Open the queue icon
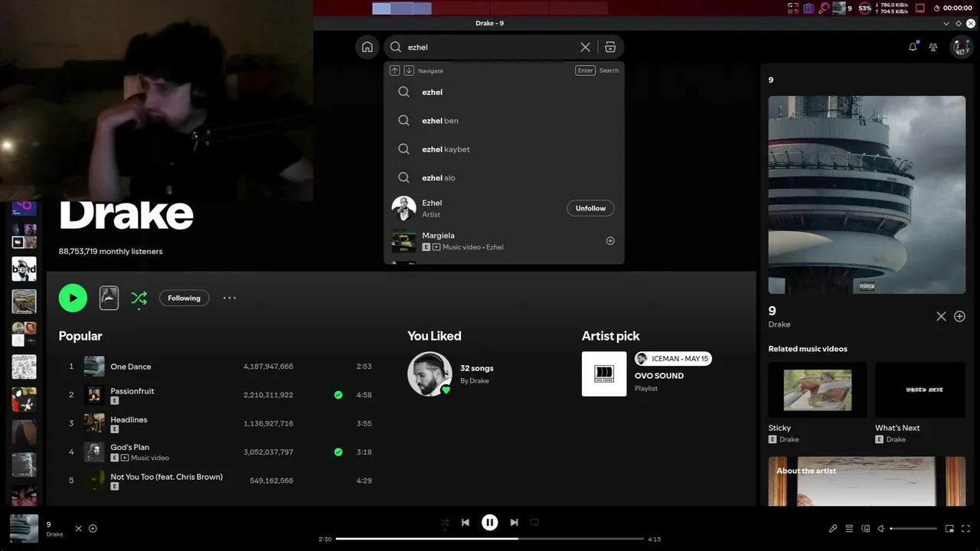 click(x=849, y=528)
